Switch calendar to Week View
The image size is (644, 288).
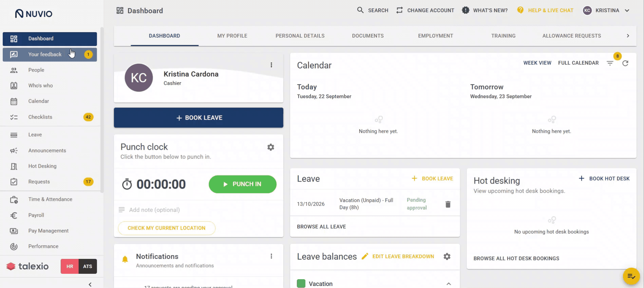click(537, 63)
